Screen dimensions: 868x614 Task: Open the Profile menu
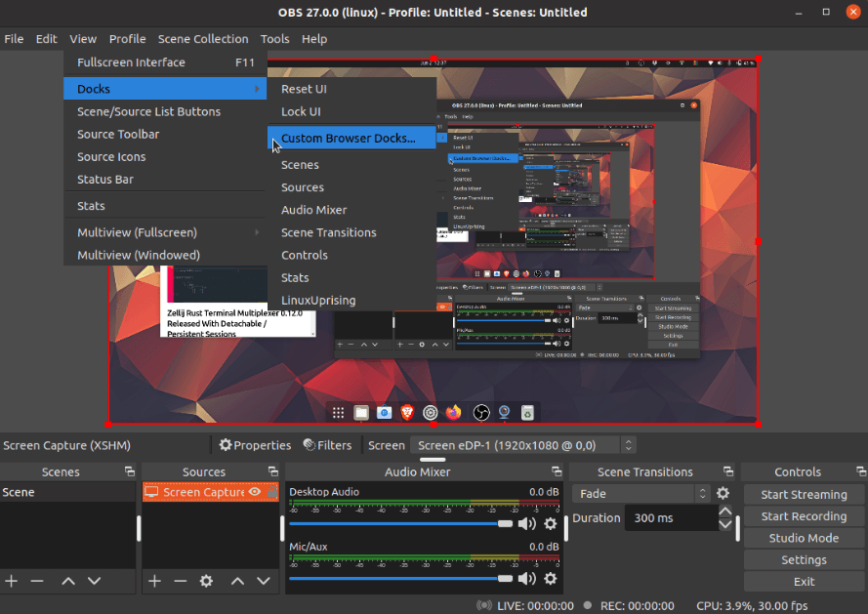point(127,39)
